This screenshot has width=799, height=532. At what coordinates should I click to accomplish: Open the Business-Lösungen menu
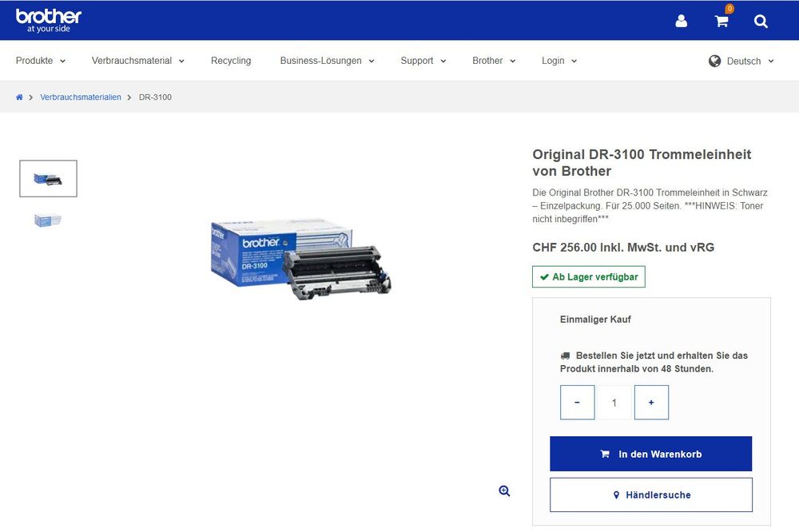(x=327, y=61)
